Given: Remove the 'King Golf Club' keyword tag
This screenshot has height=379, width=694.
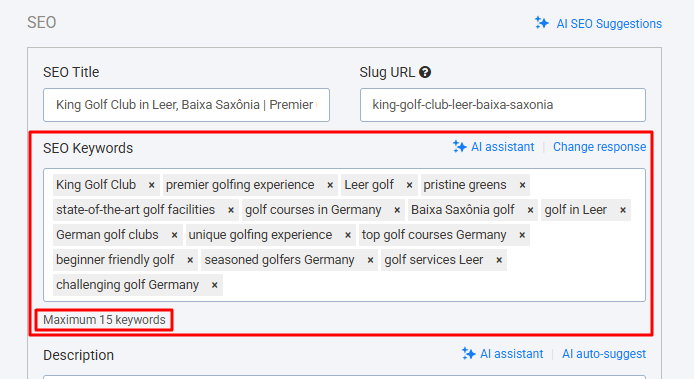Looking at the screenshot, I should pyautogui.click(x=151, y=185).
